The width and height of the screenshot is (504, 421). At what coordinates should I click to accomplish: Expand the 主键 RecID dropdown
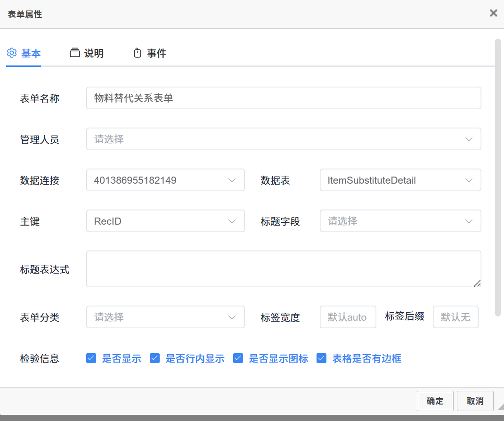165,221
